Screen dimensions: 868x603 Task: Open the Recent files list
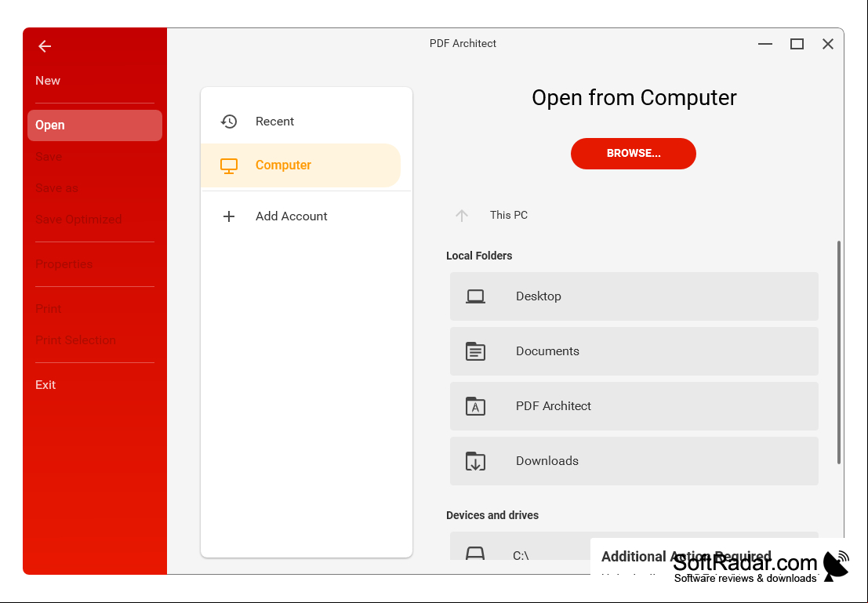click(x=300, y=122)
